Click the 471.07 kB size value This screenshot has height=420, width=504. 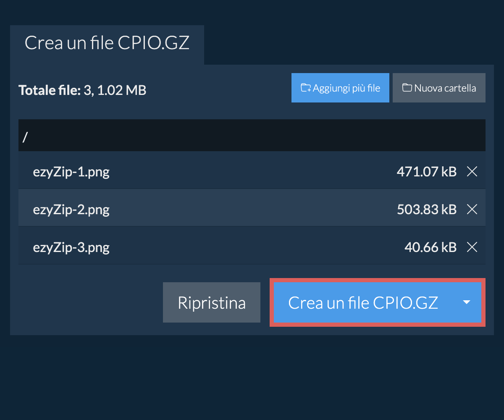click(x=426, y=171)
